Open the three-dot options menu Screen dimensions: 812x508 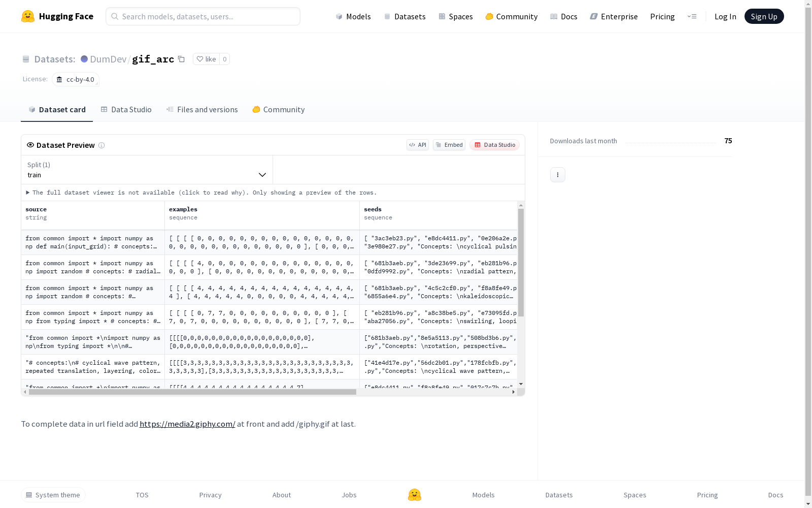[x=558, y=175]
